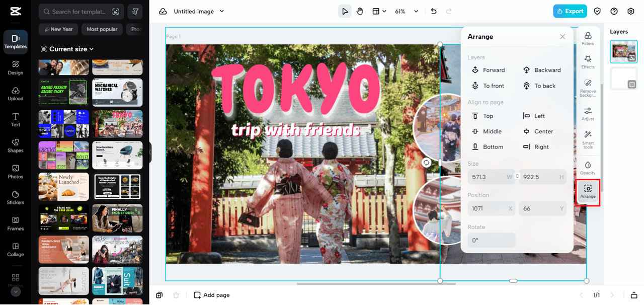Image resolution: width=644 pixels, height=305 pixels.
Task: Open the Frames sidebar tab
Action: coord(16,224)
